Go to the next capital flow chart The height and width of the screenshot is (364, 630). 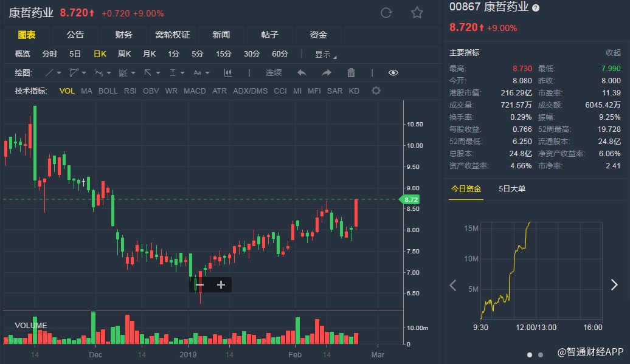click(614, 285)
